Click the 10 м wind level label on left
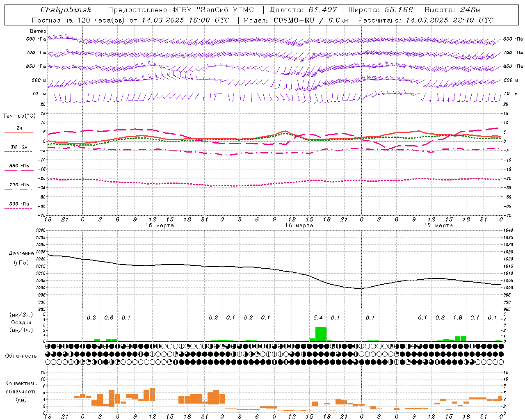The height and width of the screenshot is (420, 525). (39, 94)
